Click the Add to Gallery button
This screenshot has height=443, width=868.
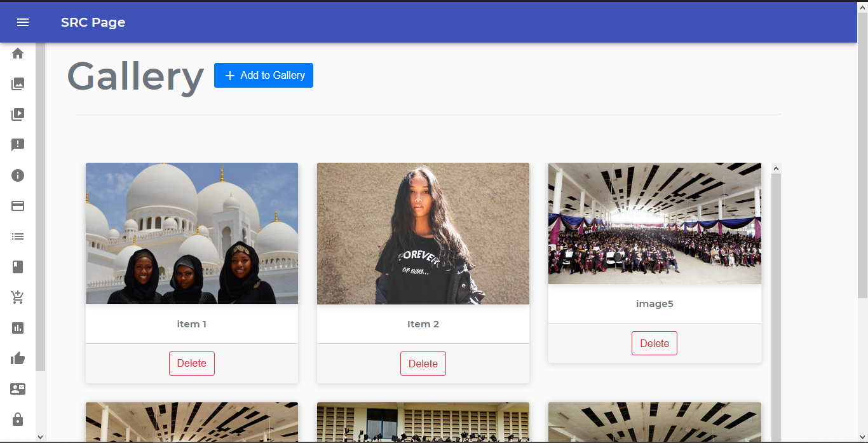[x=264, y=75]
